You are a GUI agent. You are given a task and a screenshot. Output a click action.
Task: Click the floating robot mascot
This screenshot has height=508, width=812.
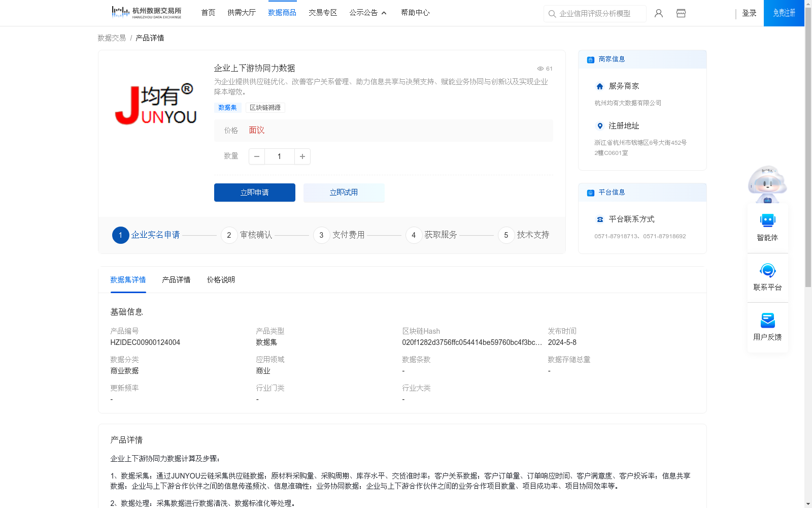tap(767, 184)
